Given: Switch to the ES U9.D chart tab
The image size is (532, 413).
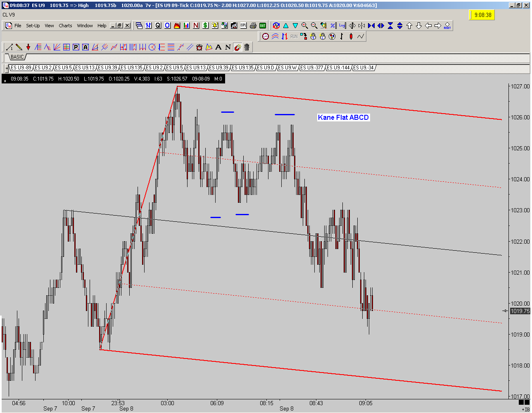Looking at the screenshot, I should point(266,68).
